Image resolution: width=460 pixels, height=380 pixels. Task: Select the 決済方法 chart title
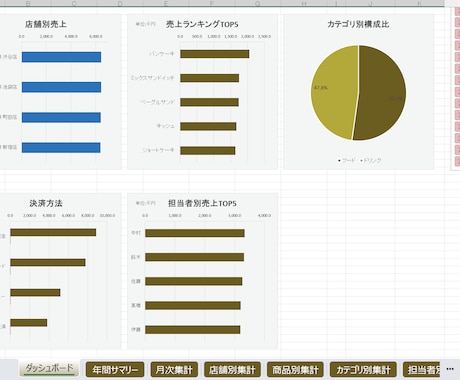point(46,203)
